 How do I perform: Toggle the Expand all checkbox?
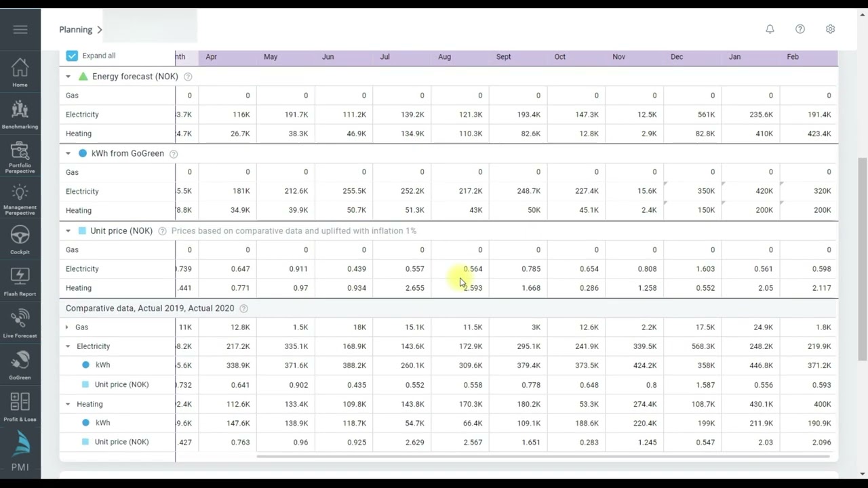tap(72, 56)
